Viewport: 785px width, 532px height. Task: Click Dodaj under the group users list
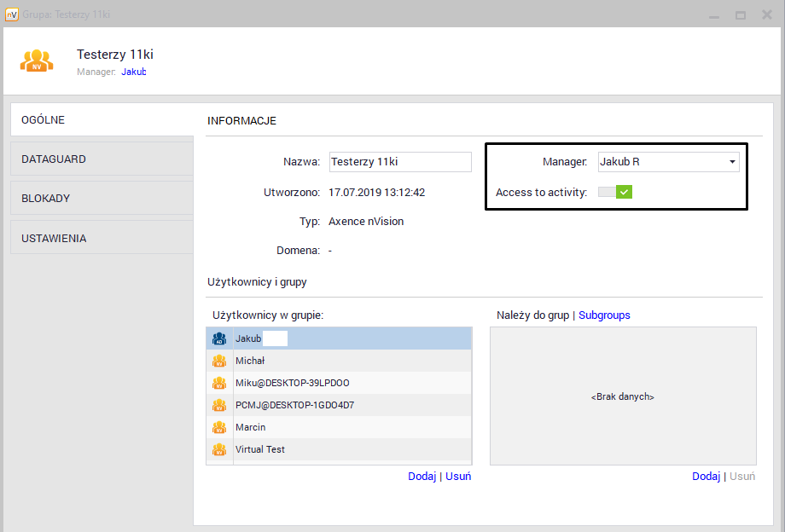(422, 476)
